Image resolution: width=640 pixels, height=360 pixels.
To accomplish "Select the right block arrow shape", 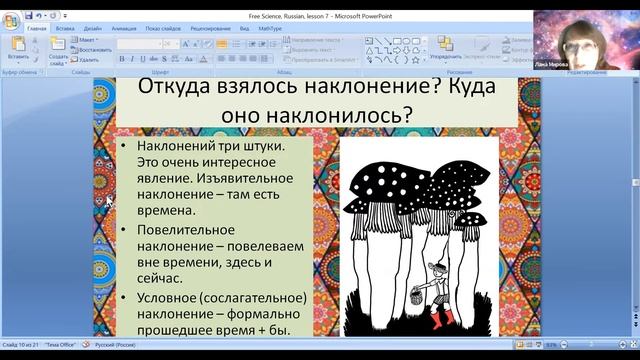I will tap(397, 51).
